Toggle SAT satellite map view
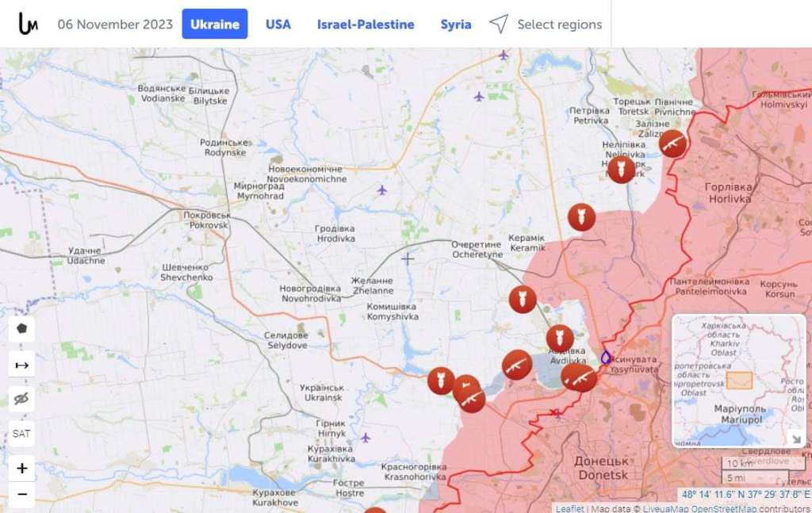The width and height of the screenshot is (812, 513). coord(21,434)
